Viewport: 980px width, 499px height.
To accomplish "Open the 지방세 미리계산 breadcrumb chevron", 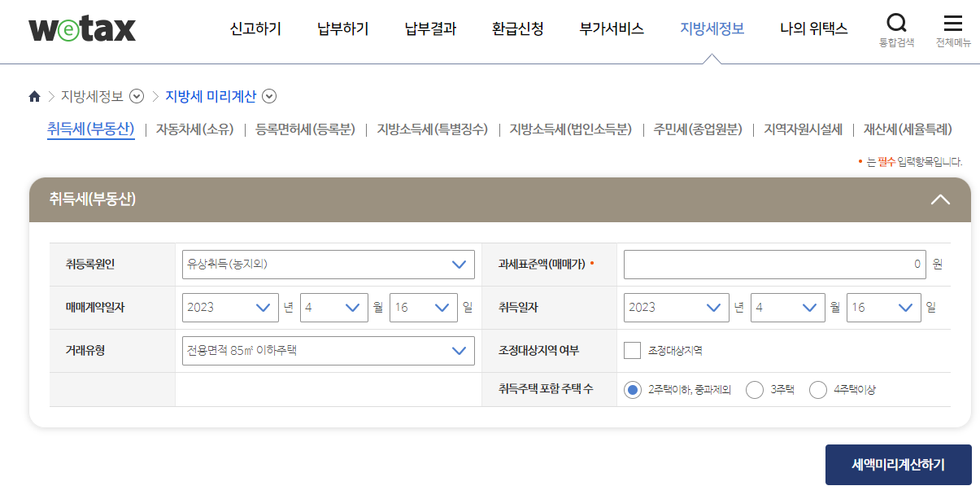I will click(269, 96).
